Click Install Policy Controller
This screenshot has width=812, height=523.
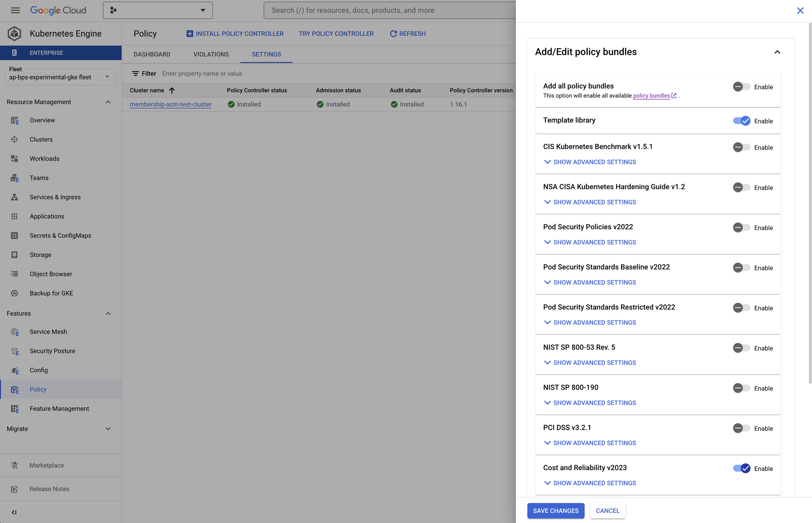click(235, 34)
